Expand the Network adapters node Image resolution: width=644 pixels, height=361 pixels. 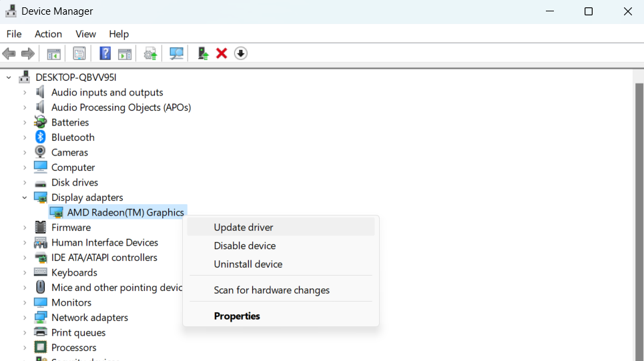tap(25, 318)
